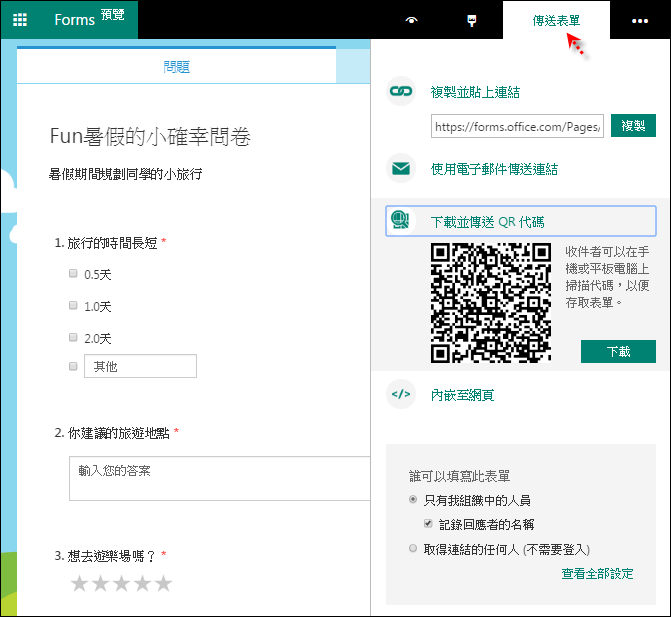Uncheck 記錄回應者的名稱 checkbox
The image size is (671, 617).
(428, 523)
